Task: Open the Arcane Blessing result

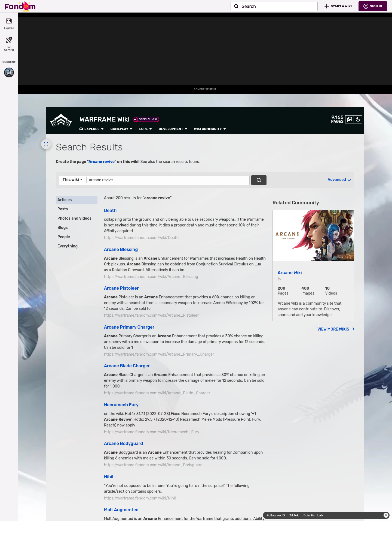Action: click(x=121, y=249)
